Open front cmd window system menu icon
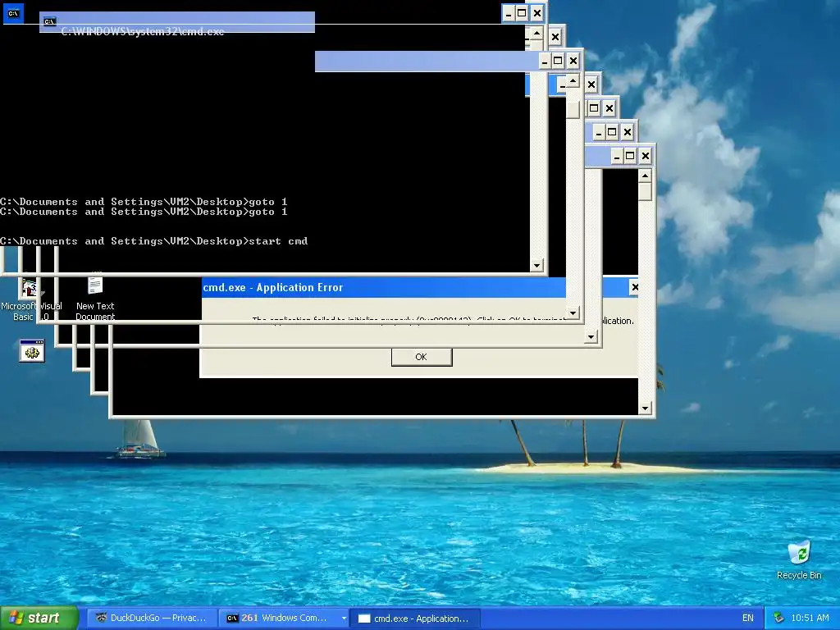This screenshot has height=630, width=840. click(13, 13)
